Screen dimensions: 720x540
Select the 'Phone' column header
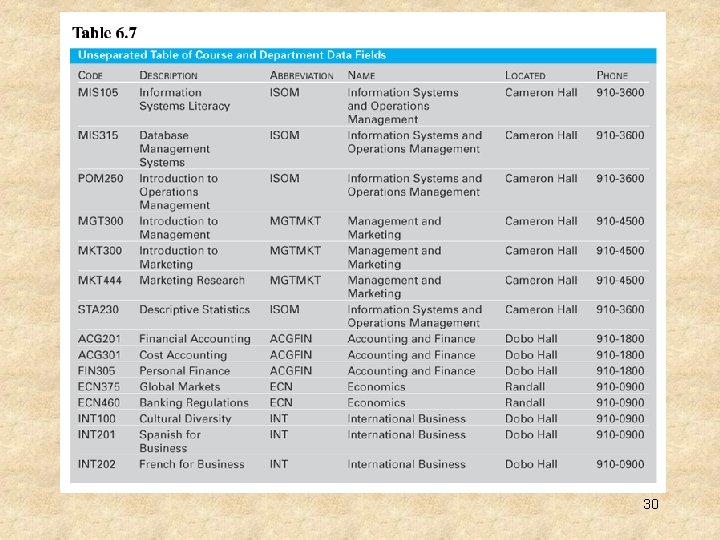pos(612,75)
